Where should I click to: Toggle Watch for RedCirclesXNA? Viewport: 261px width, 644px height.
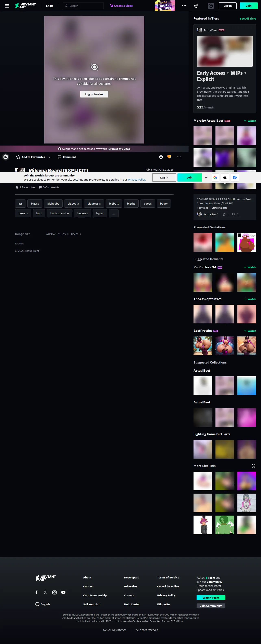point(250,267)
